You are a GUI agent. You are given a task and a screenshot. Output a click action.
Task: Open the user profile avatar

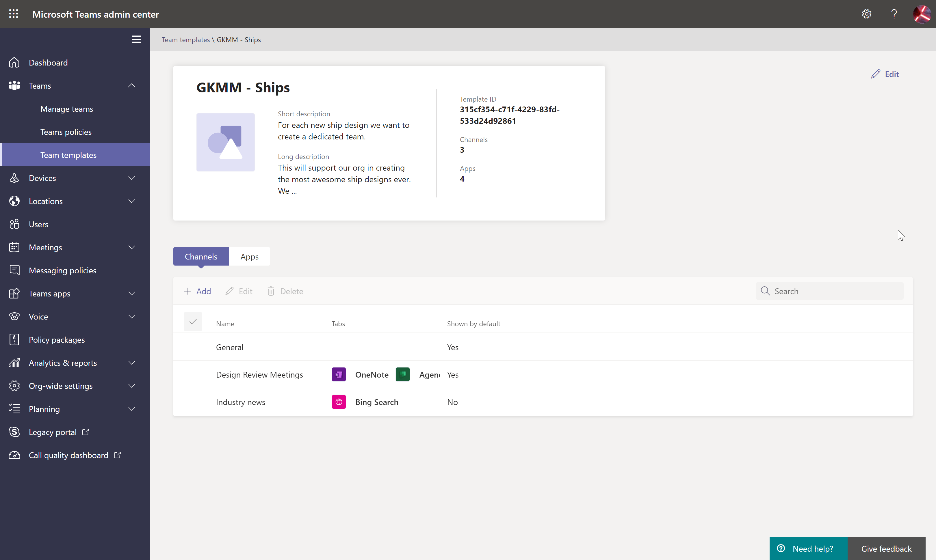(922, 14)
